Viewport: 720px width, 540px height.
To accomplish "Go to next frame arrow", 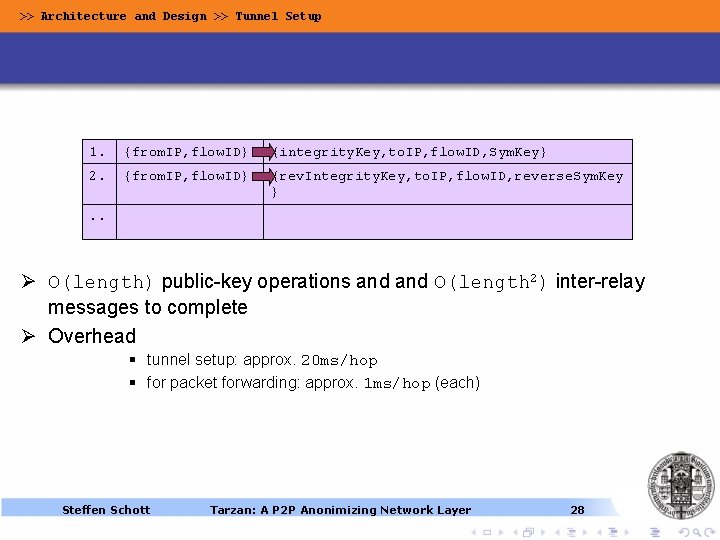I will pos(543,533).
